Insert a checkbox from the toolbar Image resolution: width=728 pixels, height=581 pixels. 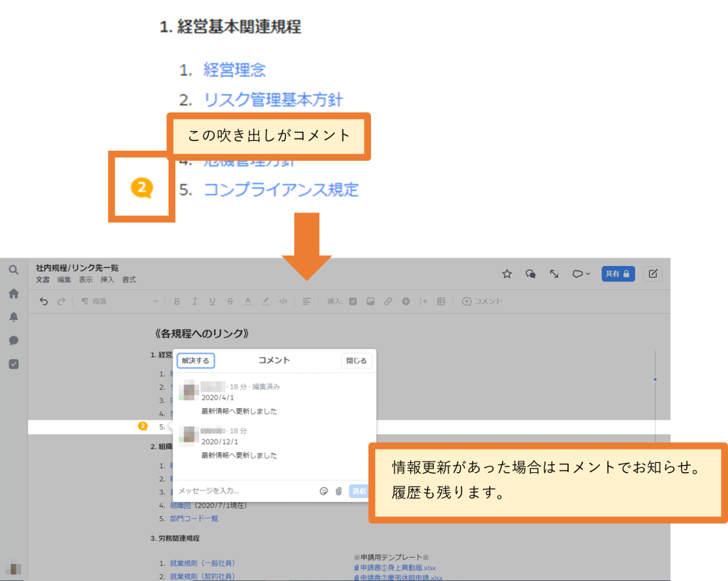pyautogui.click(x=353, y=302)
